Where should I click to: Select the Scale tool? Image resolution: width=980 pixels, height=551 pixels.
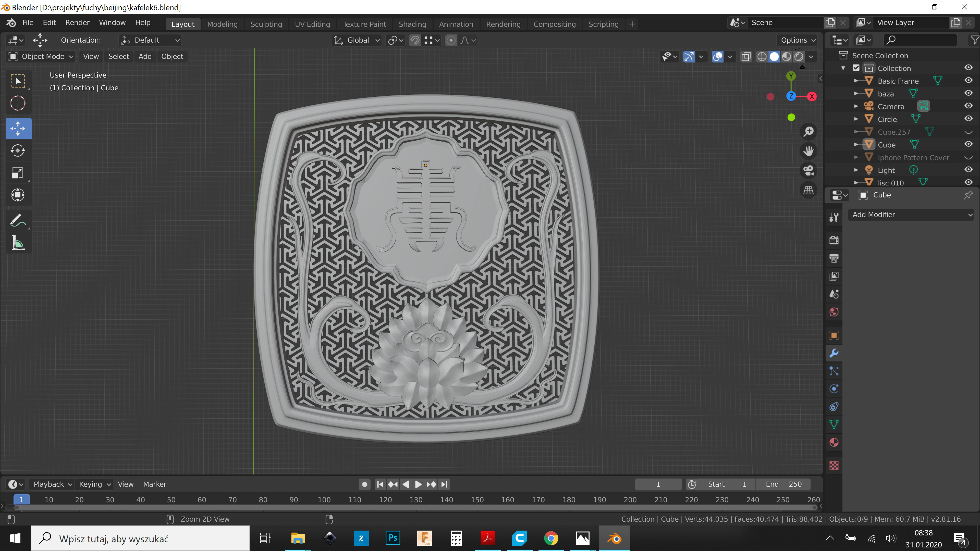tap(18, 173)
